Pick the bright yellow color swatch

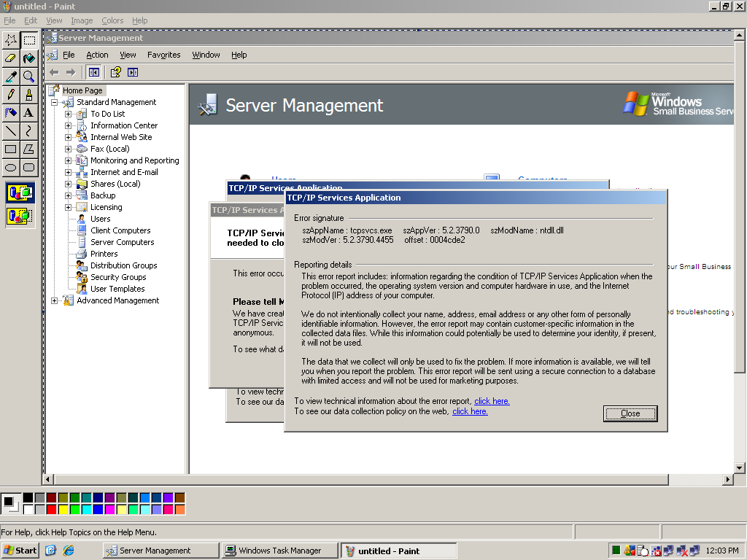pos(63,510)
